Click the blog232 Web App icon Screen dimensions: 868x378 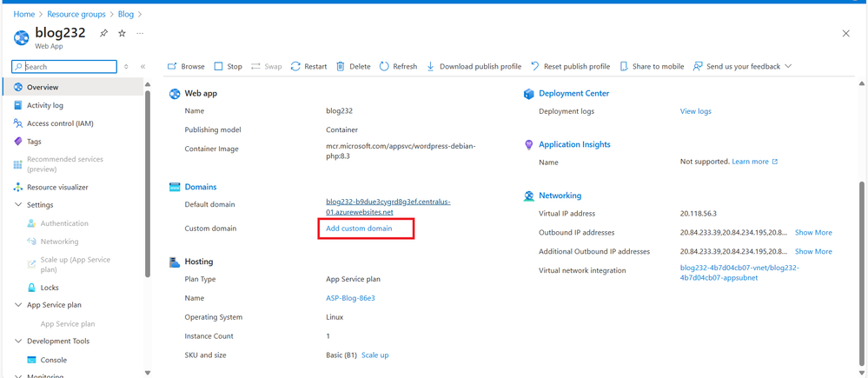click(21, 37)
